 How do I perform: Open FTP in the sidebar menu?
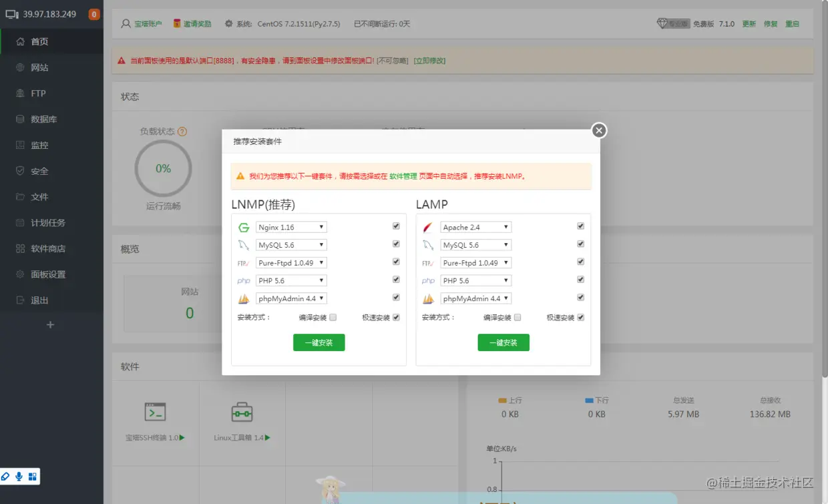[x=51, y=93]
